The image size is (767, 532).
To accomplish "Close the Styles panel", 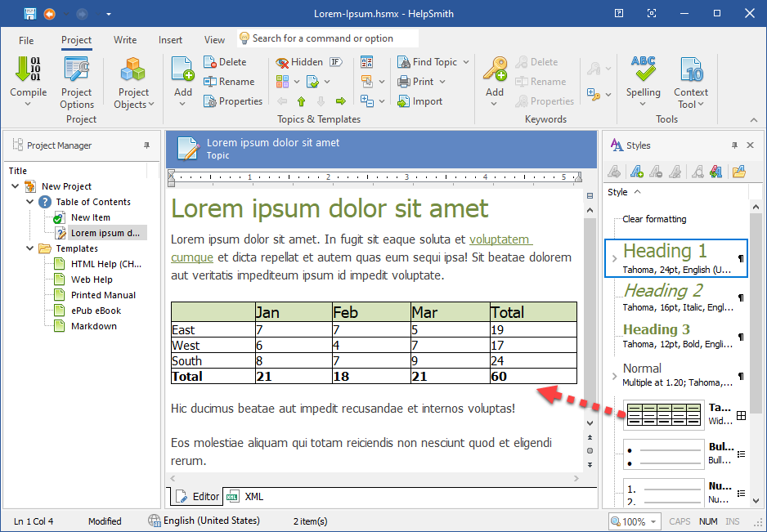I will click(x=751, y=145).
